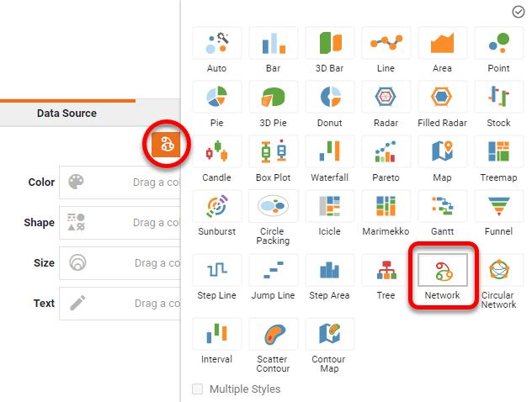Open the orange chart style selector button
532x402 pixels.
click(167, 145)
